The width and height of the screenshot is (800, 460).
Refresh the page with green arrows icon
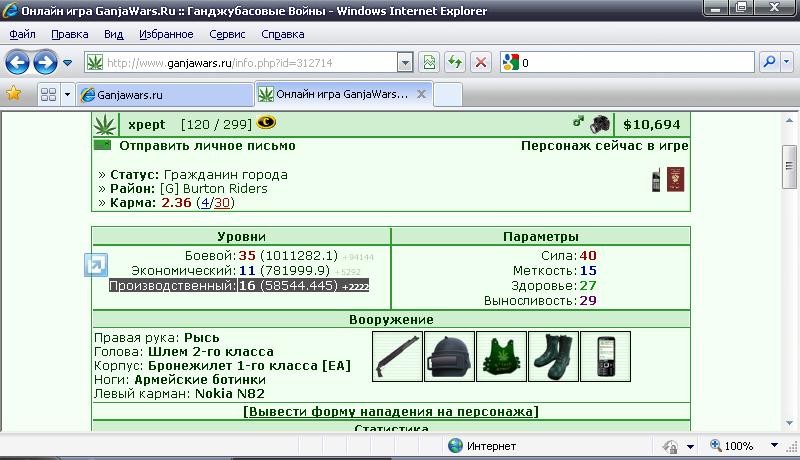[455, 63]
